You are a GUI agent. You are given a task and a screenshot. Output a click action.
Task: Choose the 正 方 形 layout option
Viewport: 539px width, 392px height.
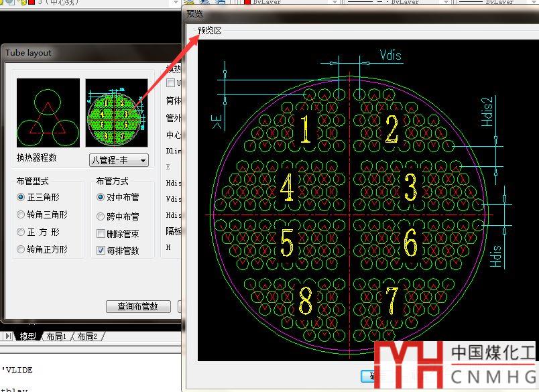tap(38, 232)
